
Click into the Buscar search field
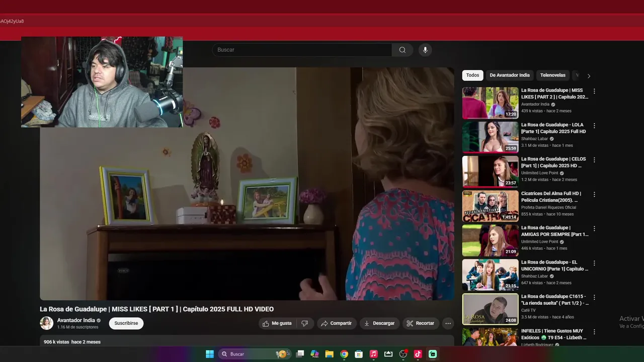click(x=302, y=50)
